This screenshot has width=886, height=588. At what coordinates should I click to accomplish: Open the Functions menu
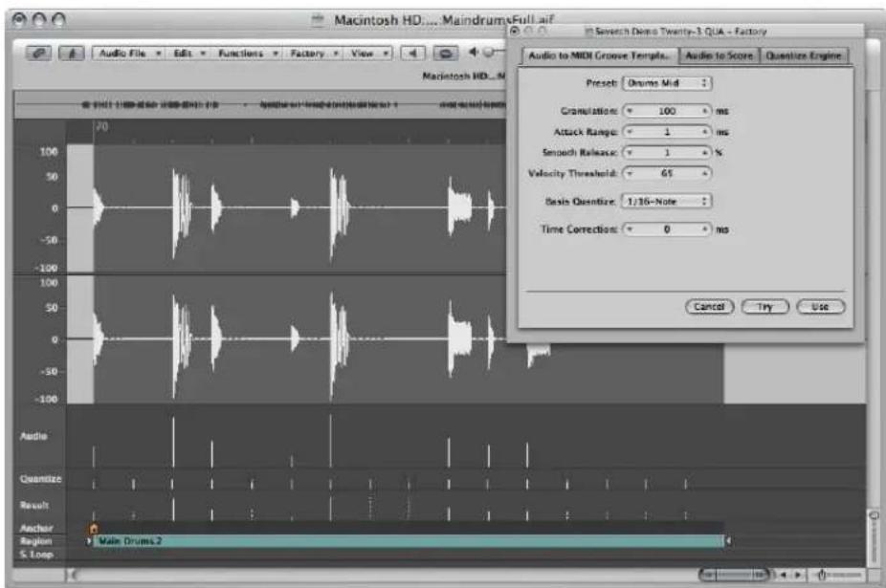[246, 54]
